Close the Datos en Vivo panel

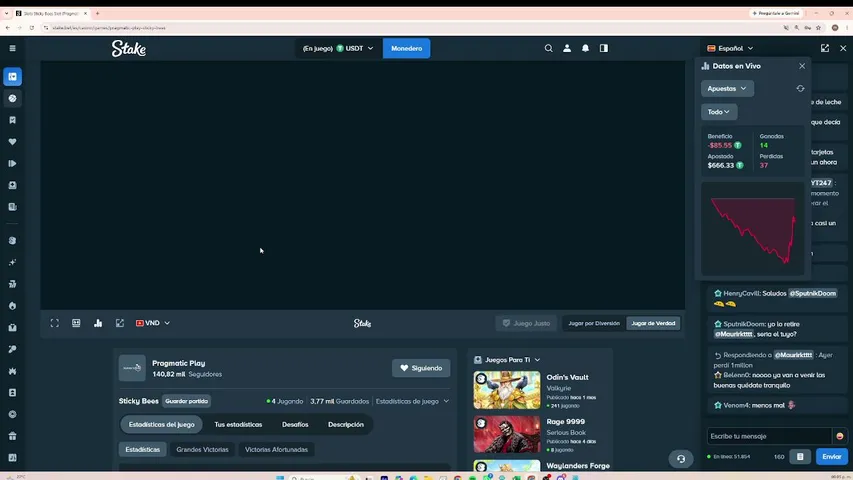(x=802, y=66)
